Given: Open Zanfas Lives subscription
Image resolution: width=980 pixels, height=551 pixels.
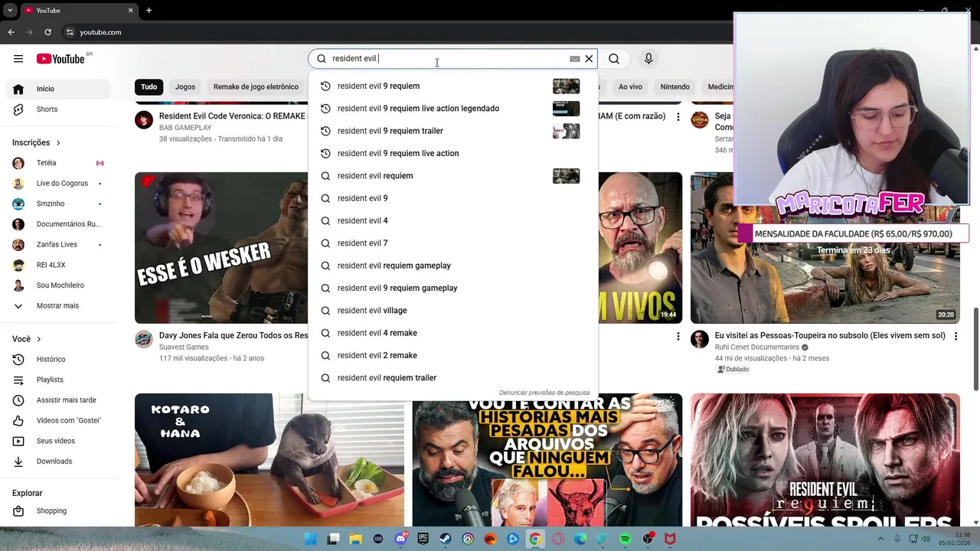Looking at the screenshot, I should pyautogui.click(x=58, y=245).
